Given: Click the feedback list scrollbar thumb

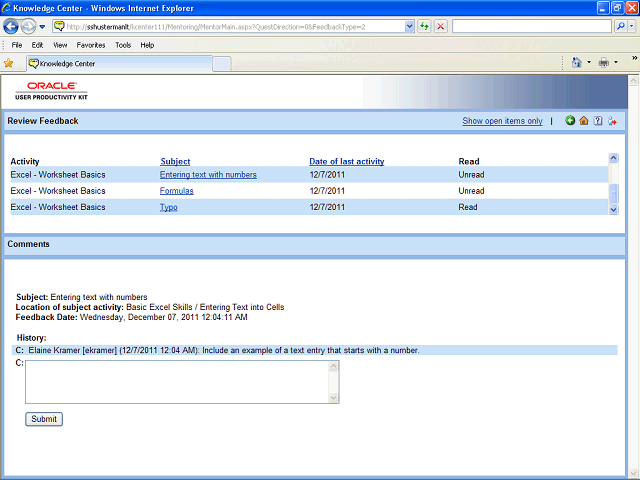Looking at the screenshot, I should [613, 194].
